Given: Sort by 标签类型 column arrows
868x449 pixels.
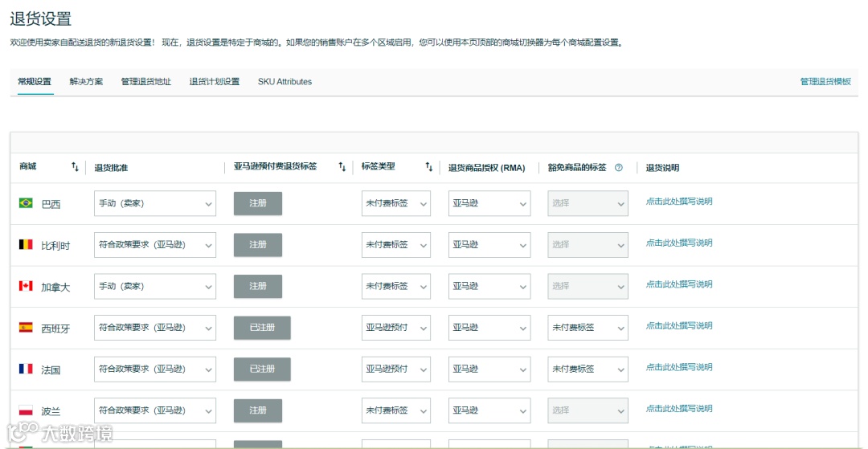Looking at the screenshot, I should coord(429,166).
